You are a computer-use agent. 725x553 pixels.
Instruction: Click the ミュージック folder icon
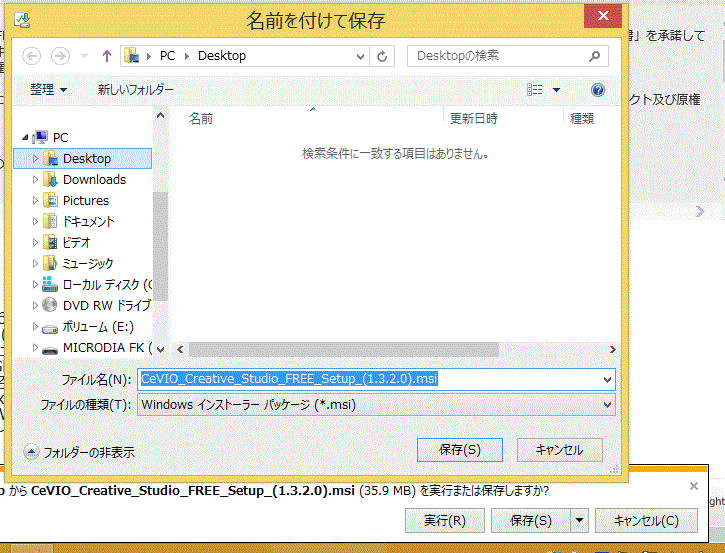pos(50,264)
